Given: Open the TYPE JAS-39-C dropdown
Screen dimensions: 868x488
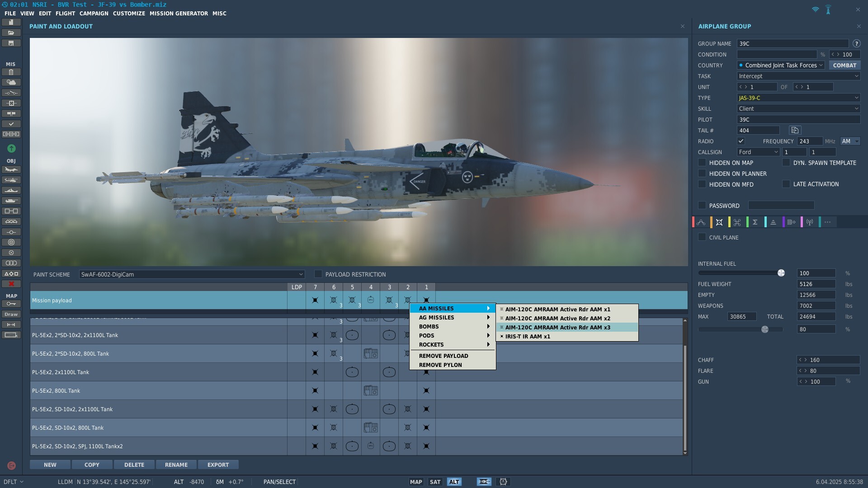Looking at the screenshot, I should (x=798, y=98).
